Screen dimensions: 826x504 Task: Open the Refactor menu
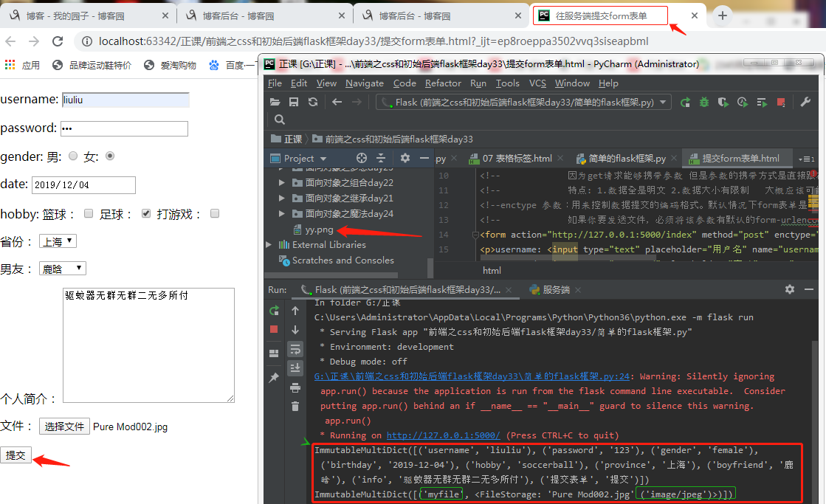click(443, 83)
